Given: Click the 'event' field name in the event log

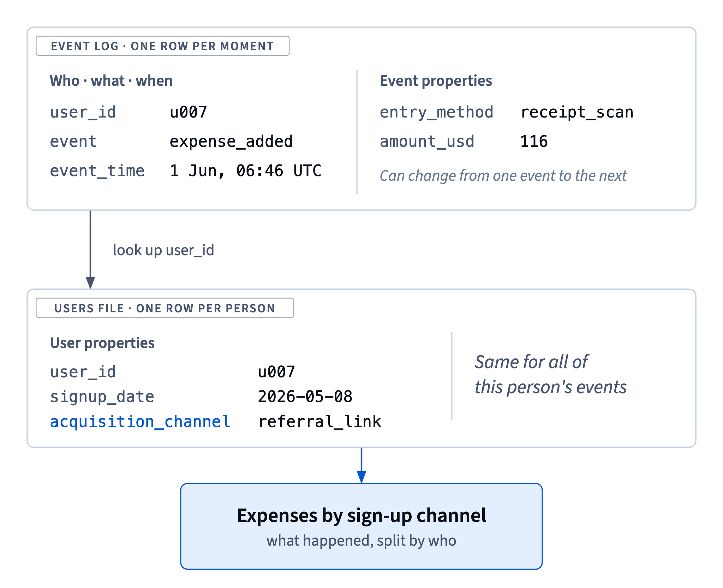Looking at the screenshot, I should coord(73,142).
